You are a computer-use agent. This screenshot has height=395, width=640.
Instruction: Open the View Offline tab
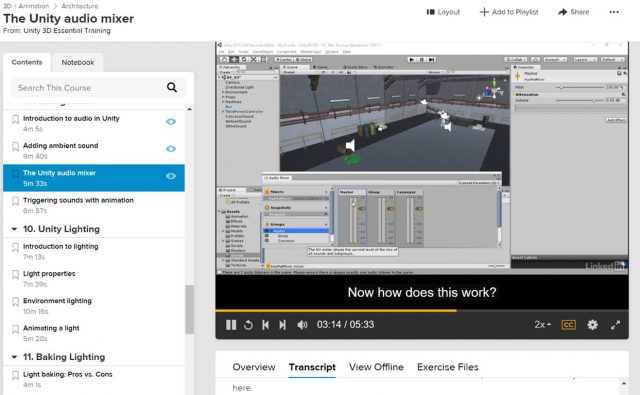coord(376,367)
